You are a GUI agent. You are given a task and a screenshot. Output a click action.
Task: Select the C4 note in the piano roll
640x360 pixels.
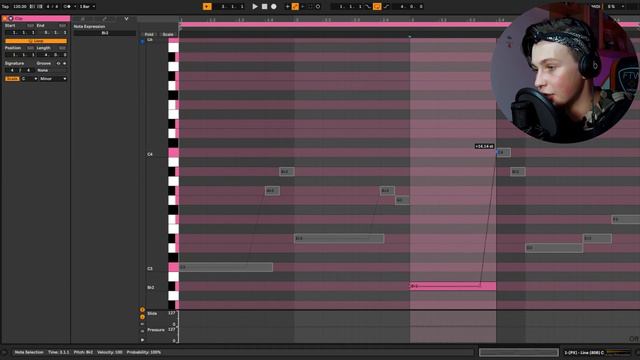[x=503, y=152]
